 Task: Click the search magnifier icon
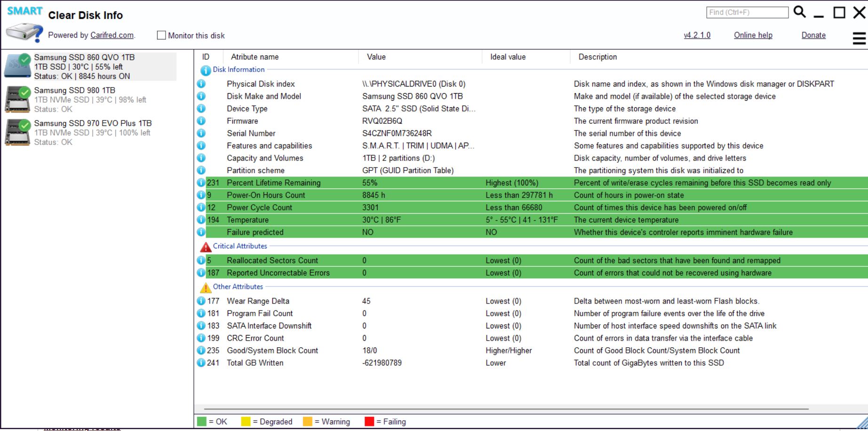(799, 12)
